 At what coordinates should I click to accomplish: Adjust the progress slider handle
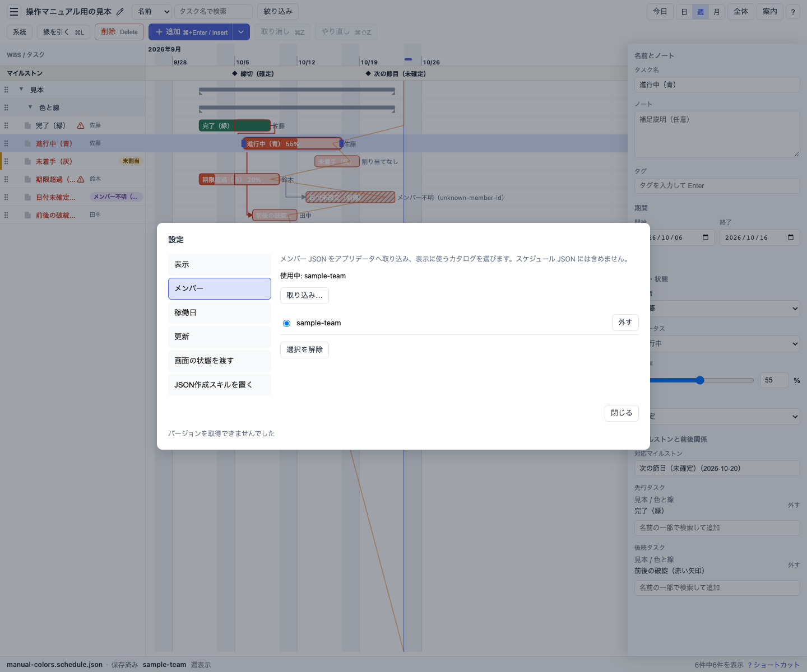point(700,380)
